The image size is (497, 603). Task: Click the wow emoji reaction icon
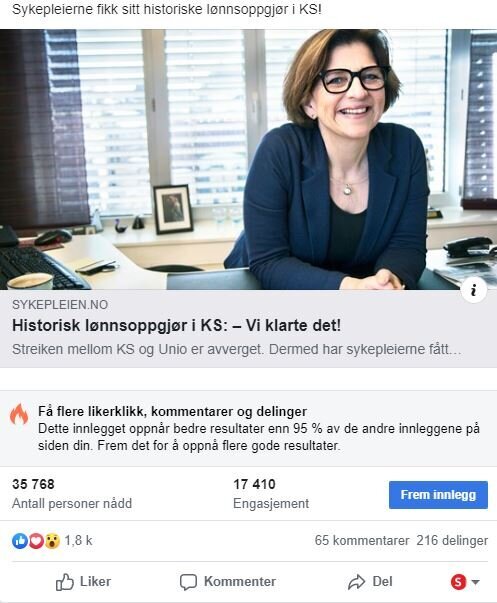point(52,541)
